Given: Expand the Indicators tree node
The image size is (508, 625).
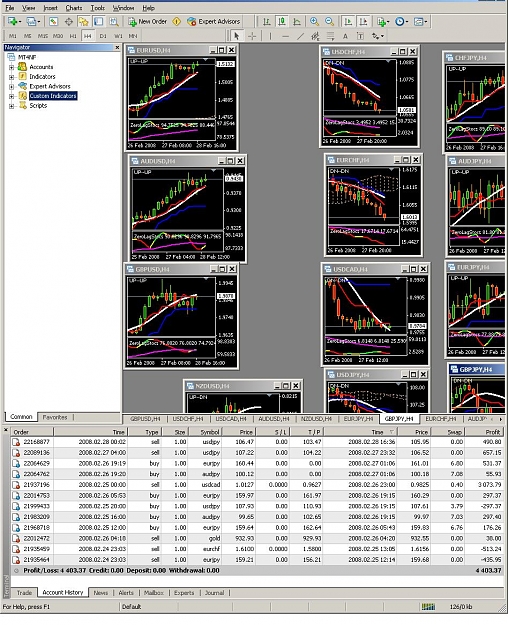Looking at the screenshot, I should coord(12,77).
